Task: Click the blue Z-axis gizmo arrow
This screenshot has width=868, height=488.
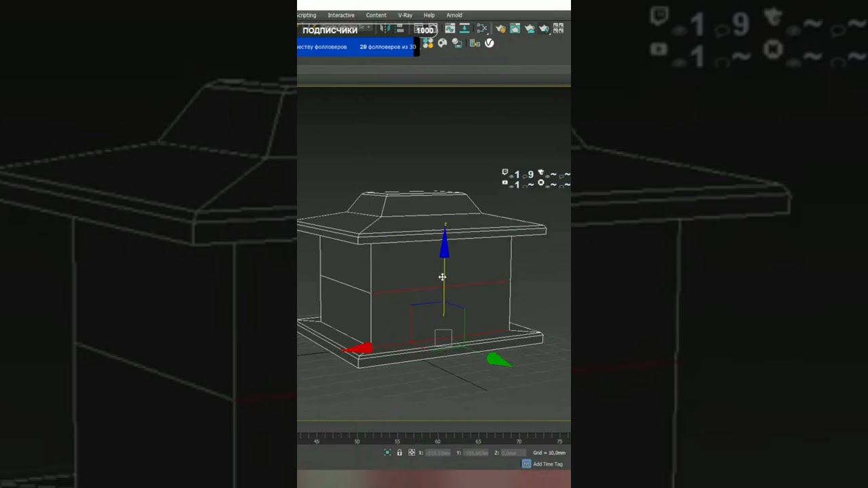Action: [x=444, y=243]
